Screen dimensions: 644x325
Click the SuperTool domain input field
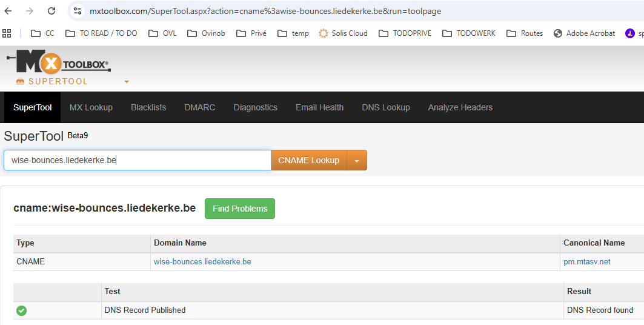pos(138,161)
